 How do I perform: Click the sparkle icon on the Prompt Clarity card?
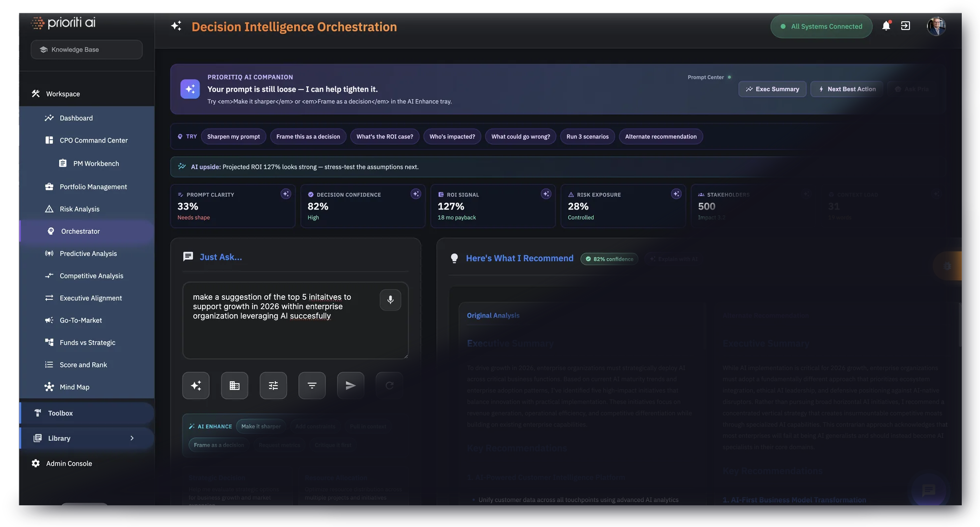point(286,194)
